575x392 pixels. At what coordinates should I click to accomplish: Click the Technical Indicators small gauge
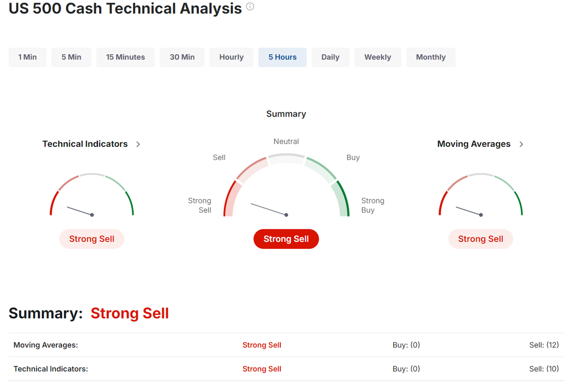point(91,195)
